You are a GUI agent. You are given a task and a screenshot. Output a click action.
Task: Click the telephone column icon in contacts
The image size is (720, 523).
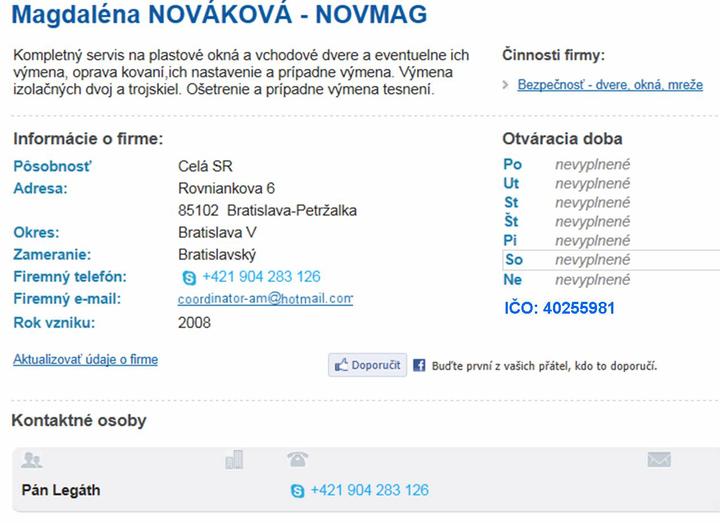297,460
